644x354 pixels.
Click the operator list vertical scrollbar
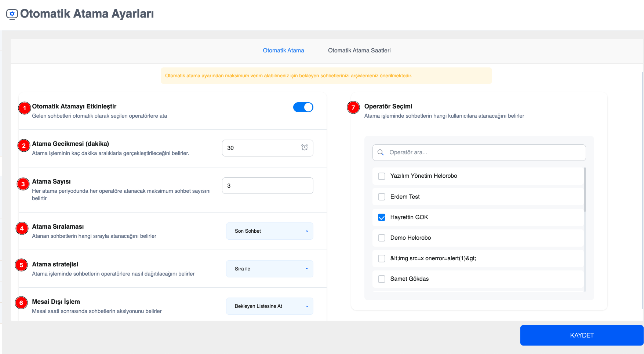(585, 190)
